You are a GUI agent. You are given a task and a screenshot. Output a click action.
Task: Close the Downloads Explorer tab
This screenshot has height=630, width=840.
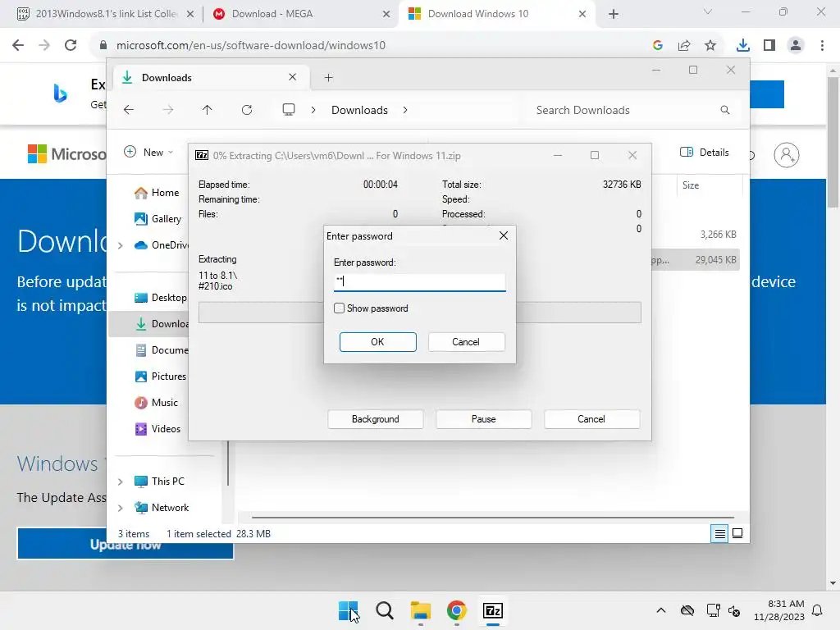click(293, 77)
